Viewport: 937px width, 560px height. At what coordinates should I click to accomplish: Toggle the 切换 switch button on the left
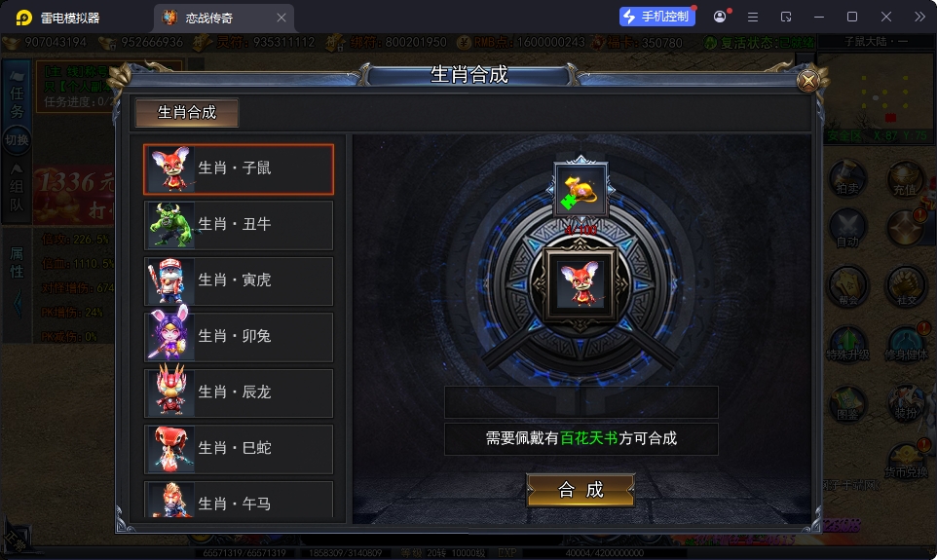click(17, 140)
